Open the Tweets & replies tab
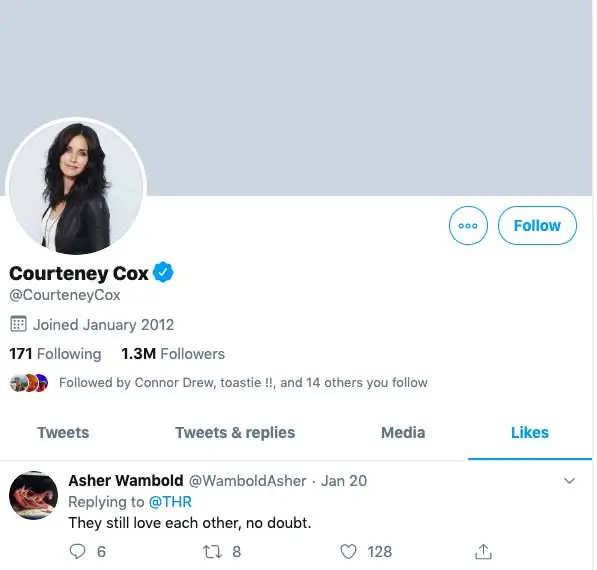Screen dimensions: 597x570 point(235,433)
